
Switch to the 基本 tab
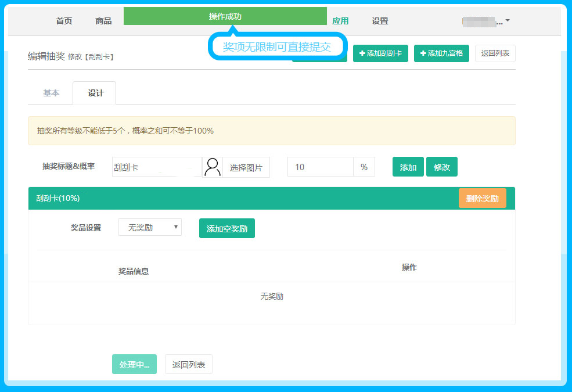pyautogui.click(x=51, y=93)
